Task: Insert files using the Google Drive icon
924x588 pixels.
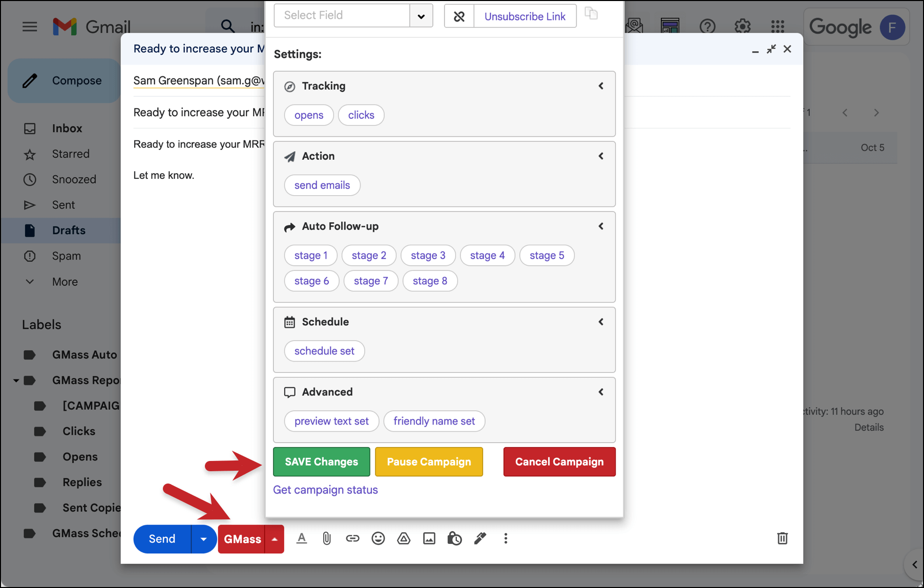Action: pyautogui.click(x=404, y=538)
